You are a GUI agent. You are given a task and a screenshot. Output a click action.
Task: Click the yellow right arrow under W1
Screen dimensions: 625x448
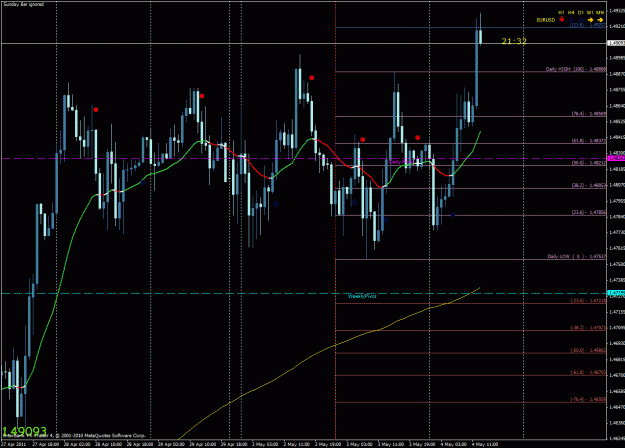(590, 20)
